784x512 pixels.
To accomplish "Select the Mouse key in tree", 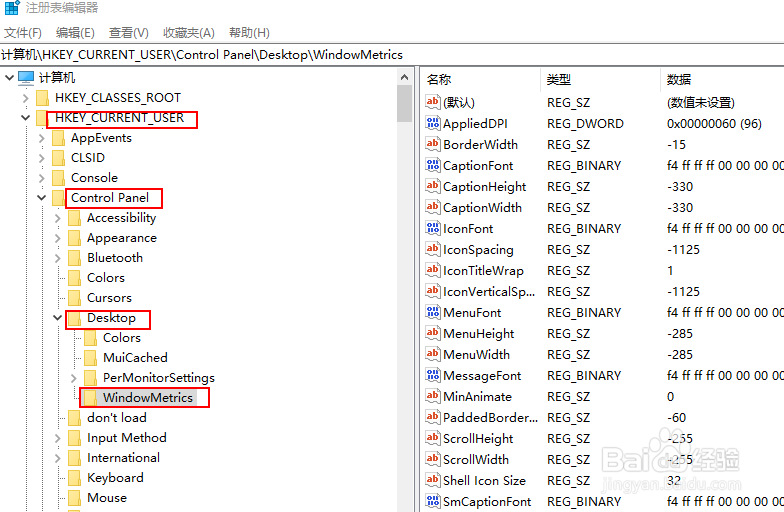I will click(106, 498).
